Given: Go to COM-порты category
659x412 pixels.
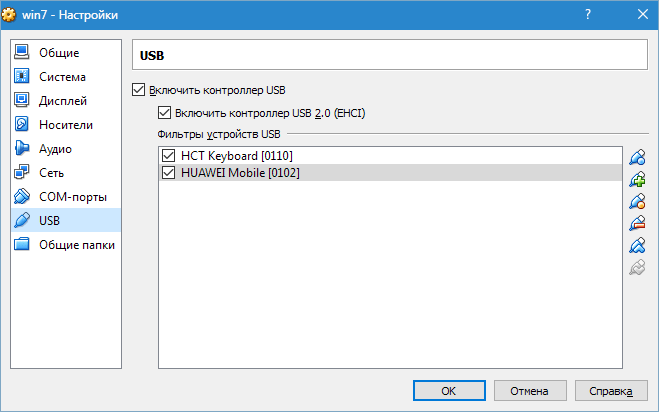Looking at the screenshot, I should tap(66, 196).
